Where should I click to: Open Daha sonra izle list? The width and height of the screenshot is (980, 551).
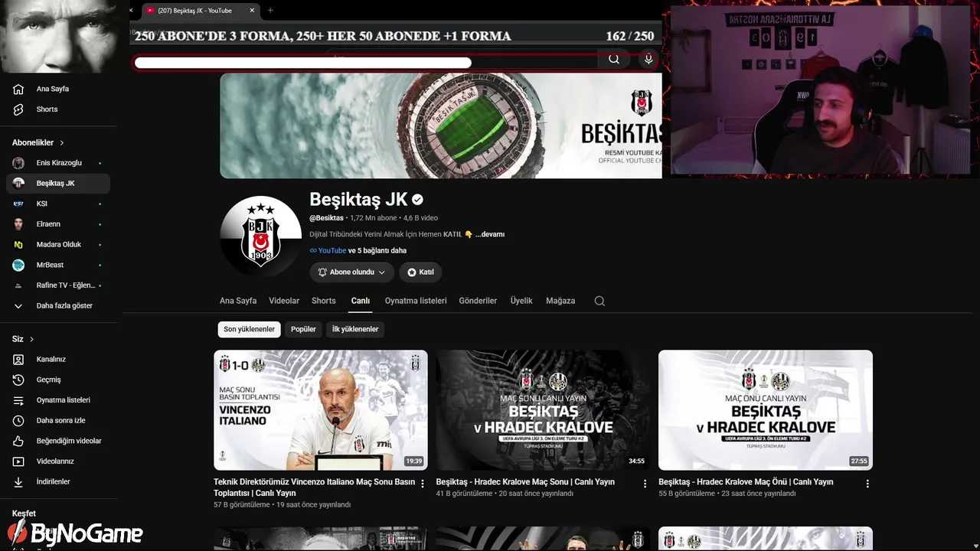[x=59, y=421]
